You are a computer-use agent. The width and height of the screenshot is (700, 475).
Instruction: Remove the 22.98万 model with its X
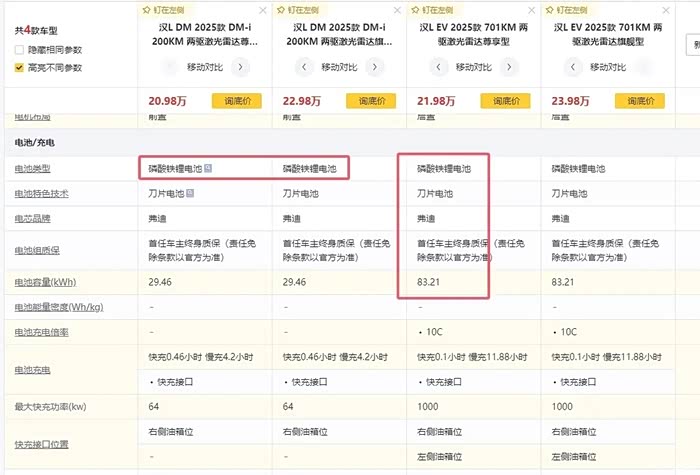[397, 10]
